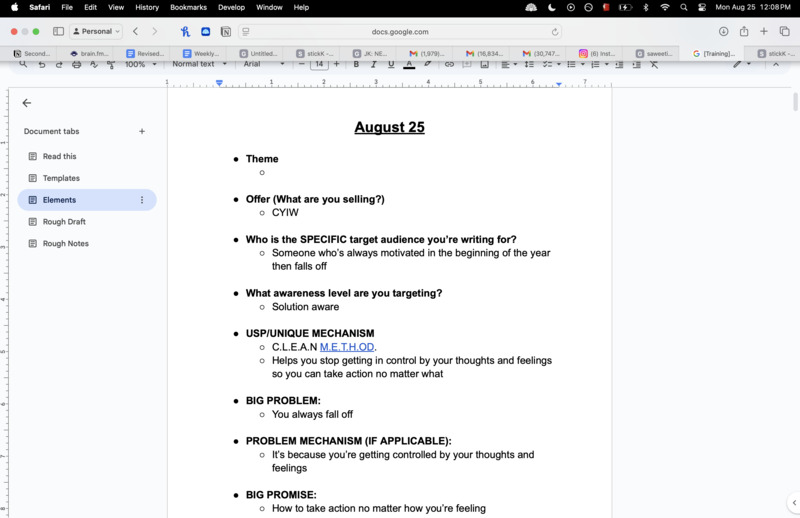800x518 pixels.
Task: Click the Notion extension icon
Action: [x=226, y=32]
